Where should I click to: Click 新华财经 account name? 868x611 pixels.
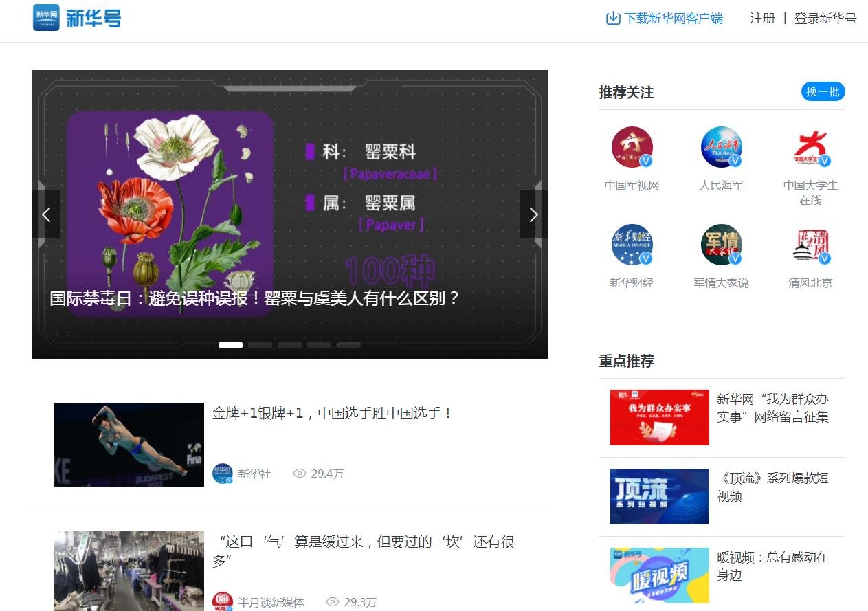tap(632, 283)
